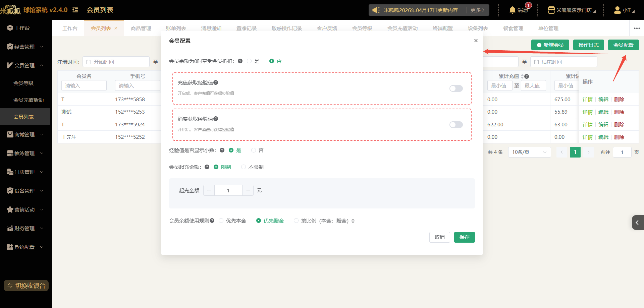
Task: Switch to the 设备列表 tab
Action: [478, 28]
